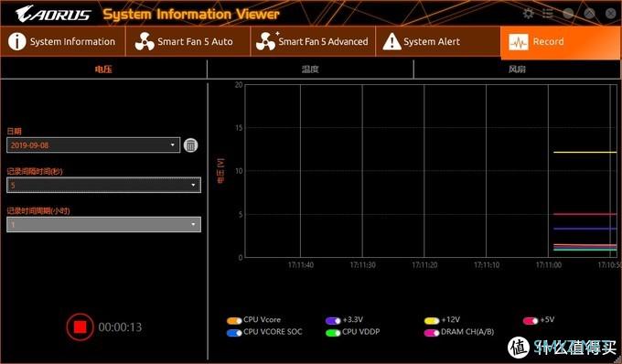Switch to the 风扇 fan tab

point(518,70)
